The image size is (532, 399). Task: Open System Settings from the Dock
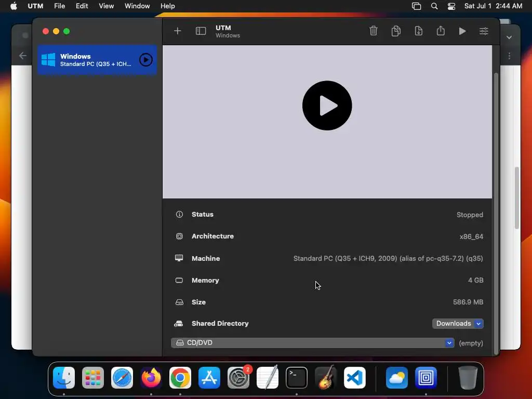coord(238,378)
